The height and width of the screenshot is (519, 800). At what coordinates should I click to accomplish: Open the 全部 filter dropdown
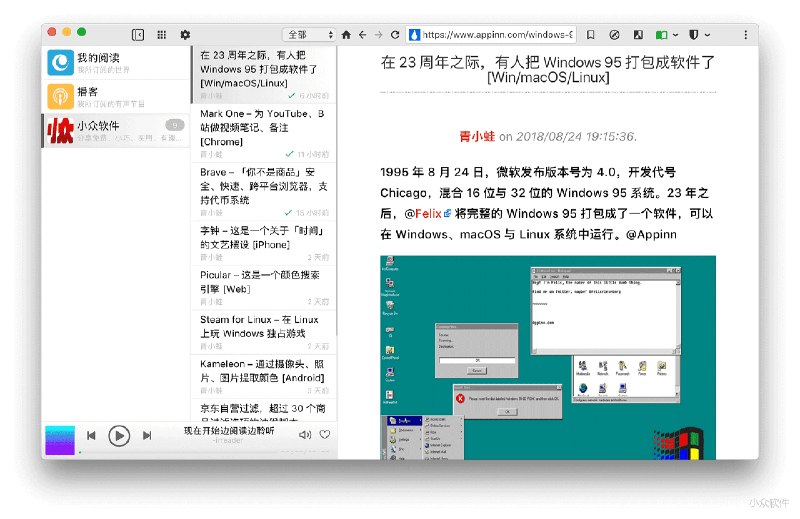point(309,34)
